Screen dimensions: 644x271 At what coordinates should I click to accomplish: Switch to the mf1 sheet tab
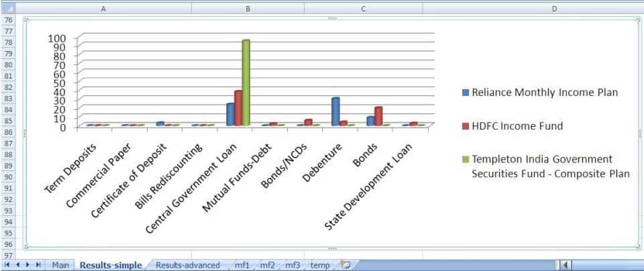(242, 265)
